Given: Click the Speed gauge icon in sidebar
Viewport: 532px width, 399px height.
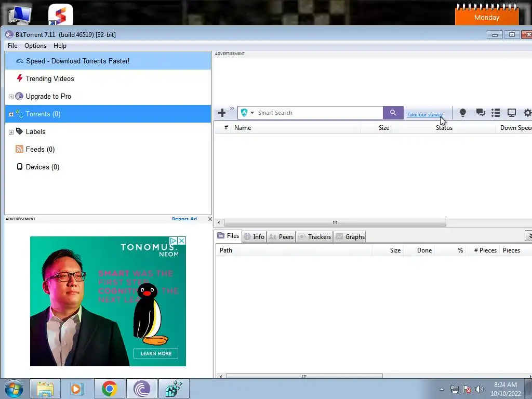Looking at the screenshot, I should pyautogui.click(x=20, y=61).
